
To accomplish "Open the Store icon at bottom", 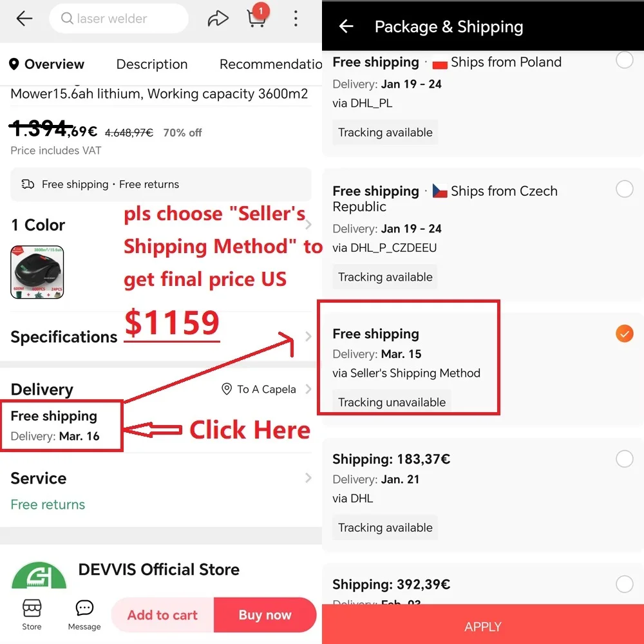I will 32,614.
